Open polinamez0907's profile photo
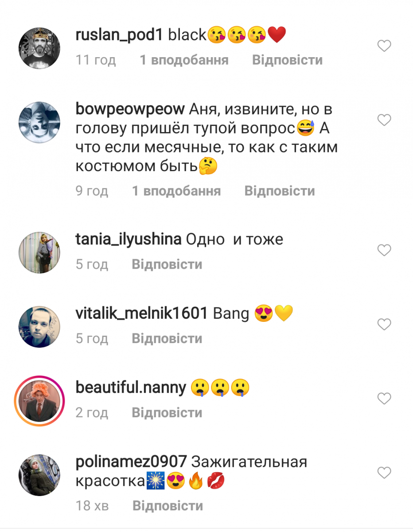 click(x=39, y=475)
